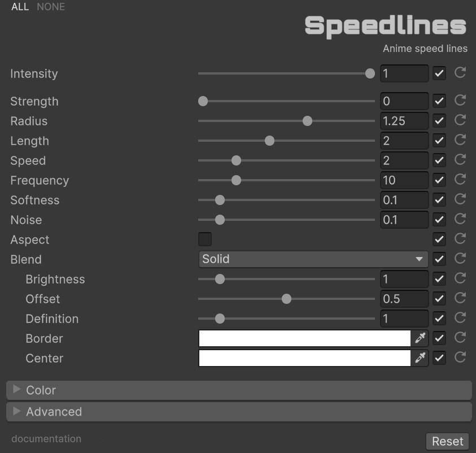Reset the Speed value with its icon

(460, 160)
